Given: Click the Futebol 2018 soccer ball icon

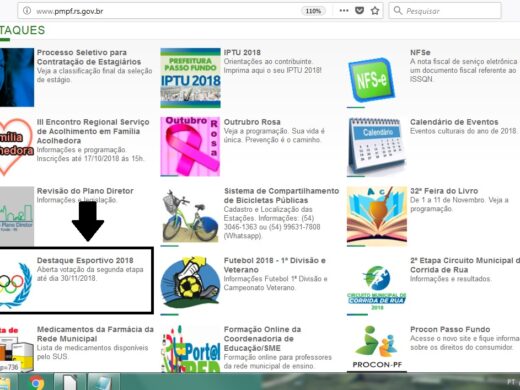Looking at the screenshot, I should [x=190, y=283].
